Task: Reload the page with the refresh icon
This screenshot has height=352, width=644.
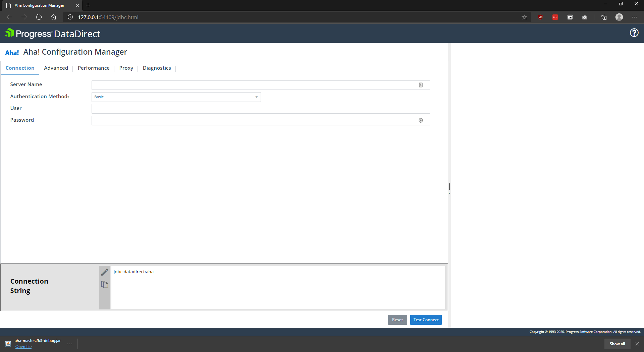Action: coord(39,17)
